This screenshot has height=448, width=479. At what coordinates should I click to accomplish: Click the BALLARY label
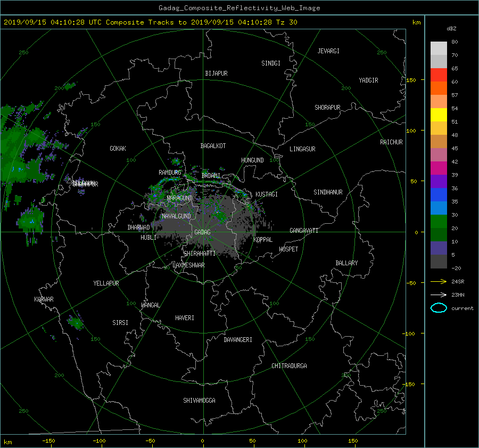coord(346,263)
